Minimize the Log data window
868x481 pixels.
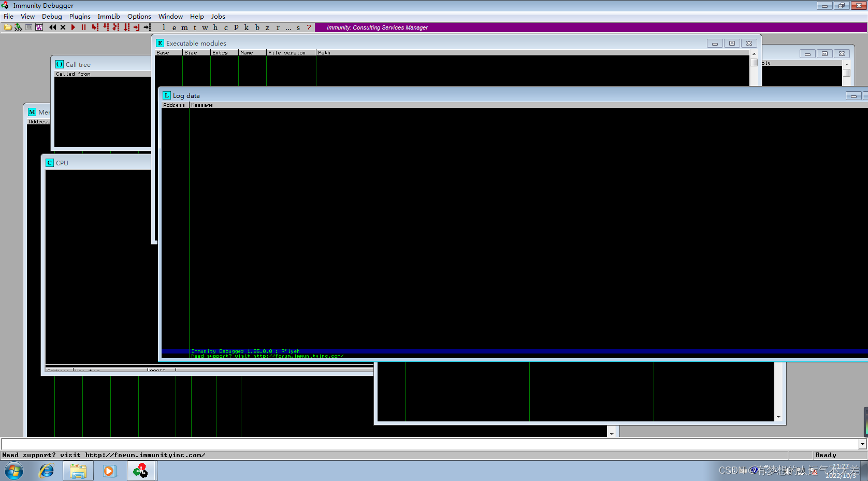pos(853,96)
